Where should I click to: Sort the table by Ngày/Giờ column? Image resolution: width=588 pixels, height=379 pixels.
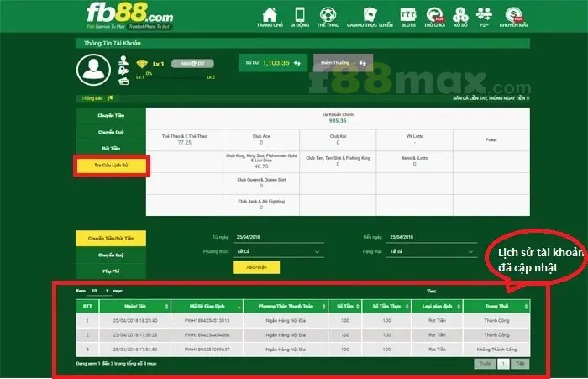[x=135, y=306]
